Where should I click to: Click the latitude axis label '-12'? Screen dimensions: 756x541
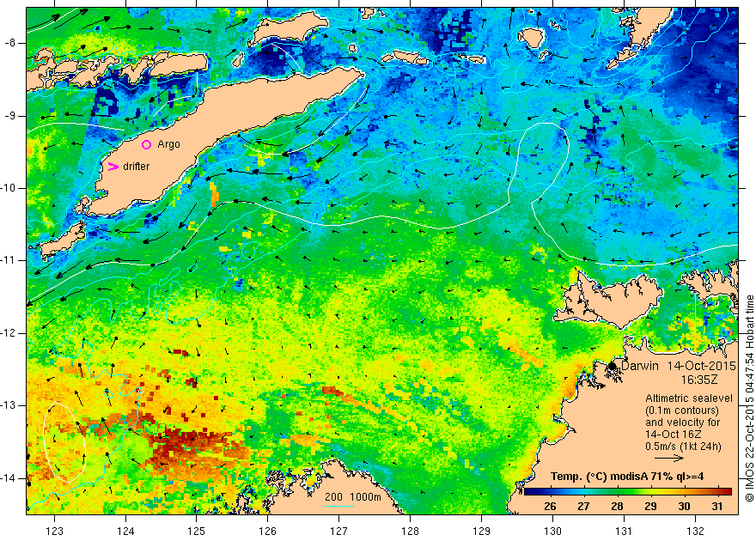click(9, 333)
